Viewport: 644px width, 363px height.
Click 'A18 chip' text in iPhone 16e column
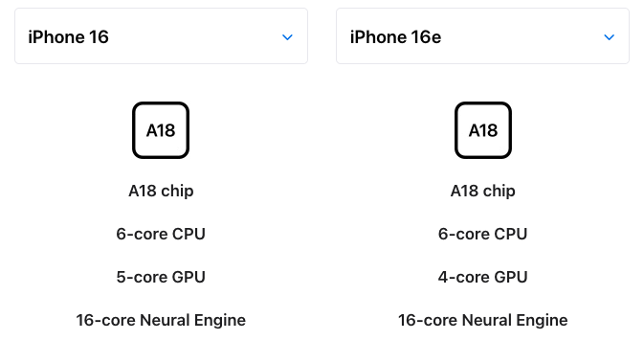[x=482, y=191]
